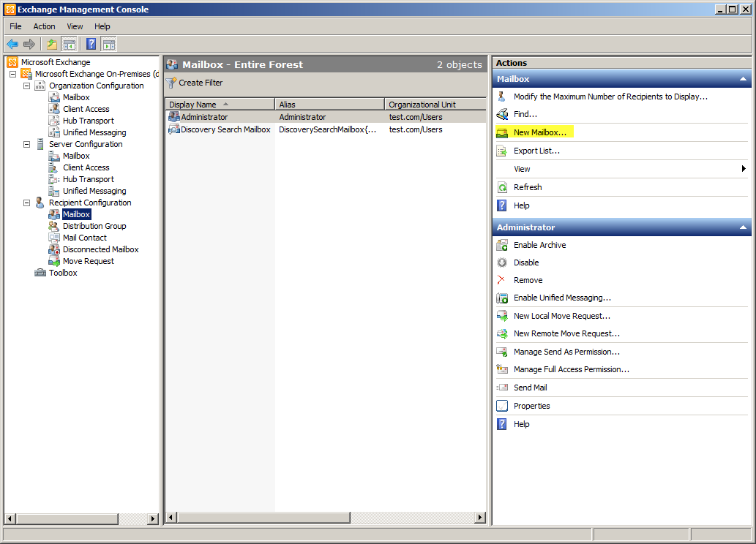Click the left arrow of mailbox list scrollbar
The height and width of the screenshot is (544, 756).
pyautogui.click(x=171, y=518)
